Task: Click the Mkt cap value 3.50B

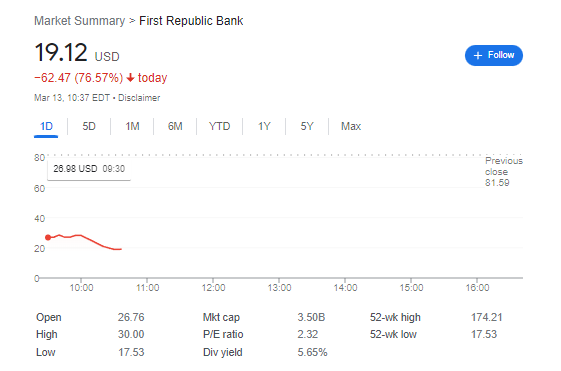Action: [311, 317]
